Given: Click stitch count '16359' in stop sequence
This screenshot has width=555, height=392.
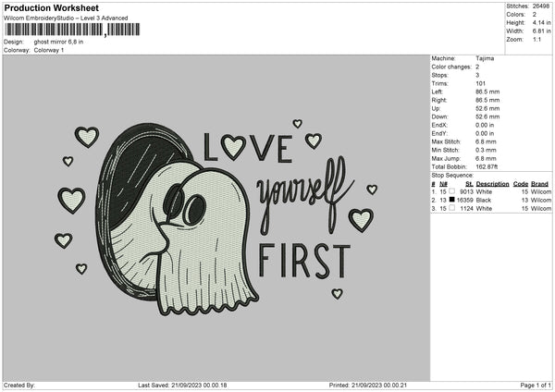Looking at the screenshot, I should click(464, 201).
